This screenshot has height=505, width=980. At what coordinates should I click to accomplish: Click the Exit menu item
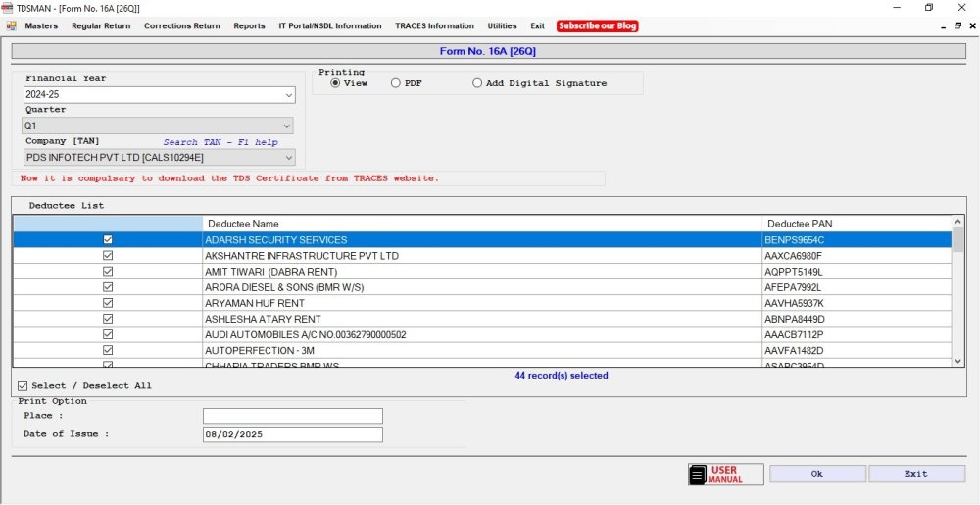[x=537, y=26]
